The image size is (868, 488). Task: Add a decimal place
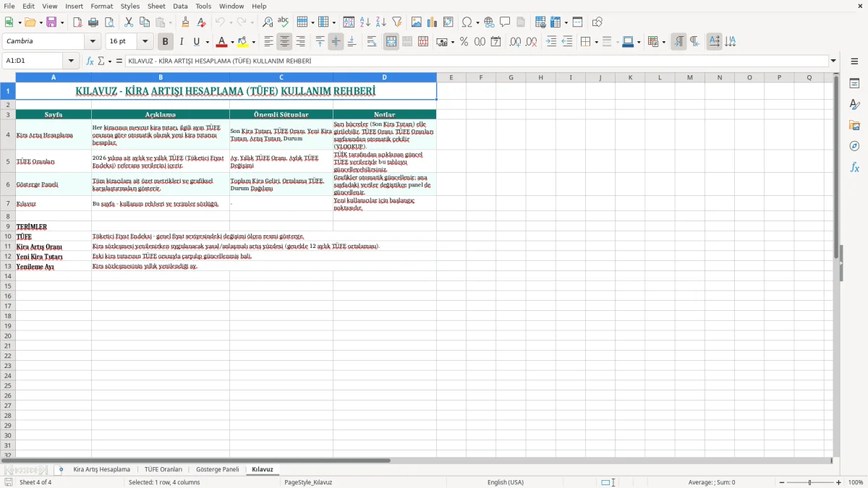[516, 42]
